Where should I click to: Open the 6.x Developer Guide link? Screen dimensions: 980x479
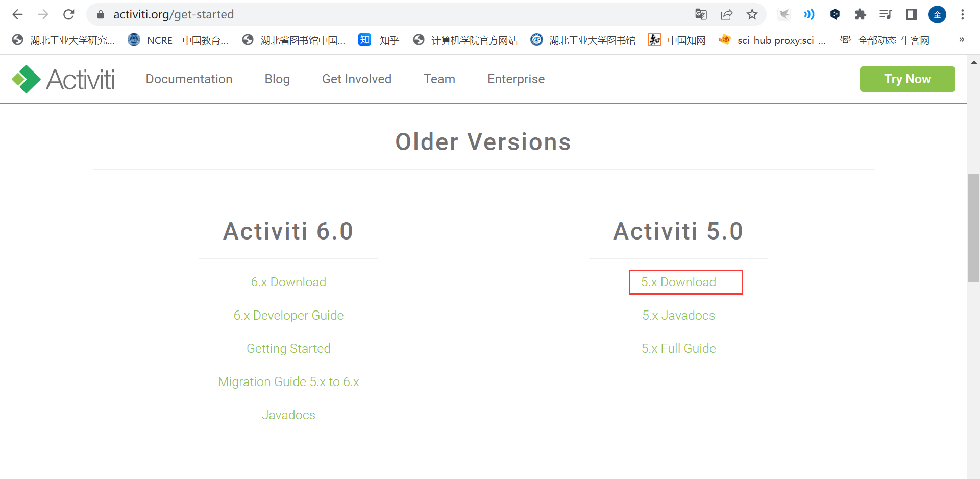288,316
